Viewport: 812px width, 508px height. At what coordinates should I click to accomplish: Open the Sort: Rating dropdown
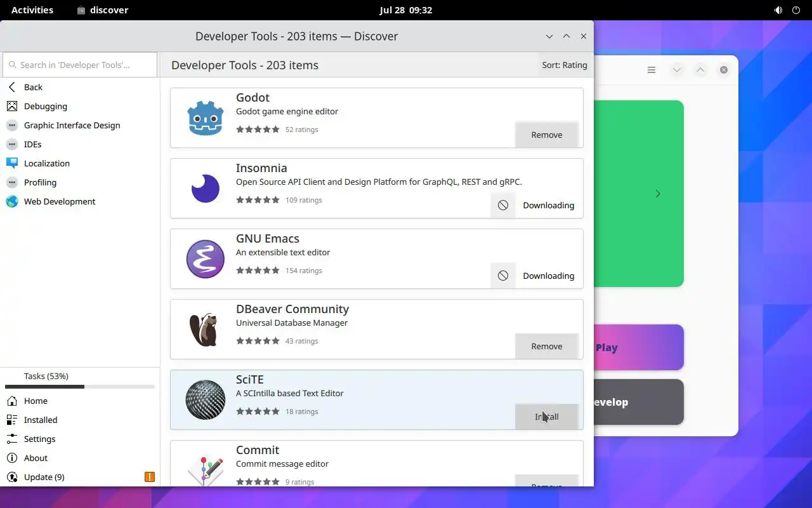(x=565, y=65)
